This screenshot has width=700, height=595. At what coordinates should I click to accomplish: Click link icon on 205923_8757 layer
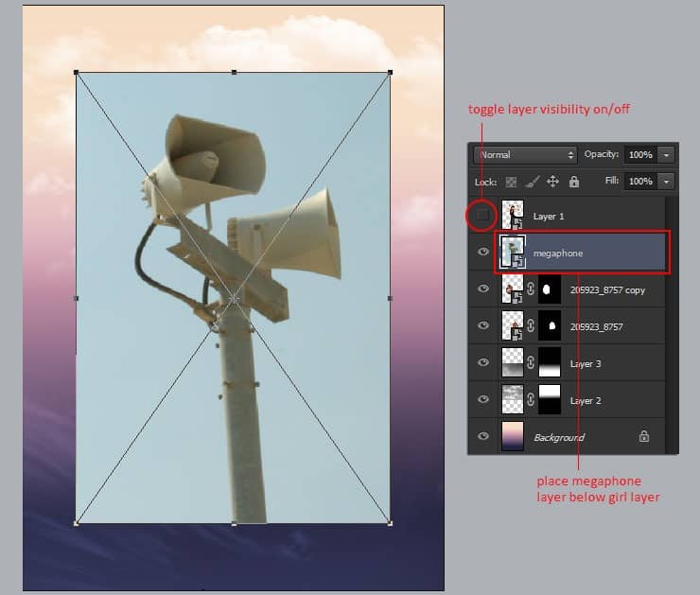click(531, 325)
